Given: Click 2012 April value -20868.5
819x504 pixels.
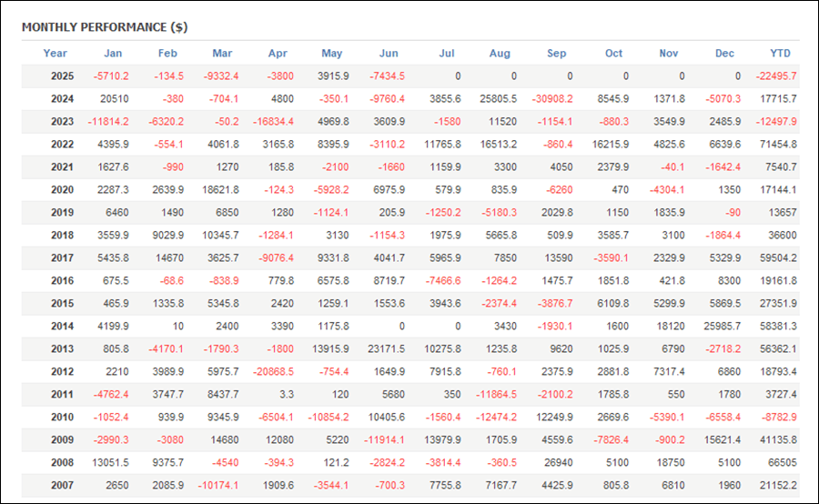Looking at the screenshot, I should click(273, 371).
